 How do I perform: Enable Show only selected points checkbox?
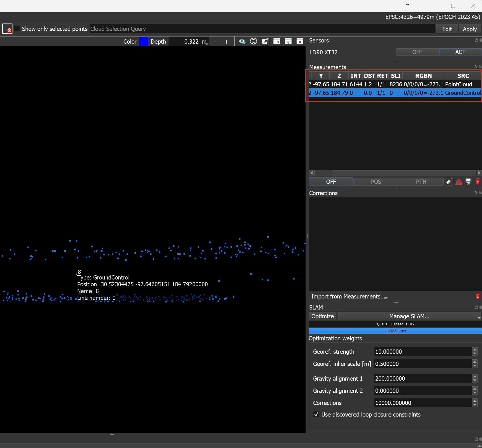click(x=17, y=29)
